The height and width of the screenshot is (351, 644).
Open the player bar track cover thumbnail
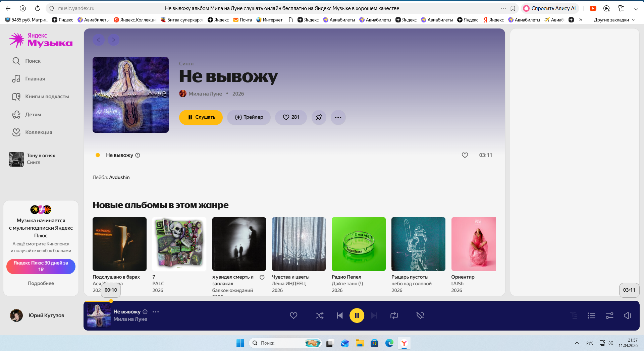tap(99, 315)
